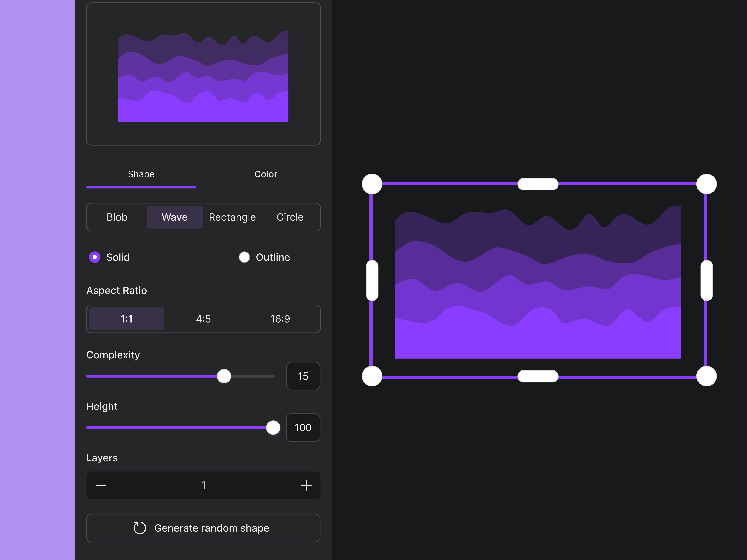
Task: Select the Solid fill option
Action: (x=95, y=257)
